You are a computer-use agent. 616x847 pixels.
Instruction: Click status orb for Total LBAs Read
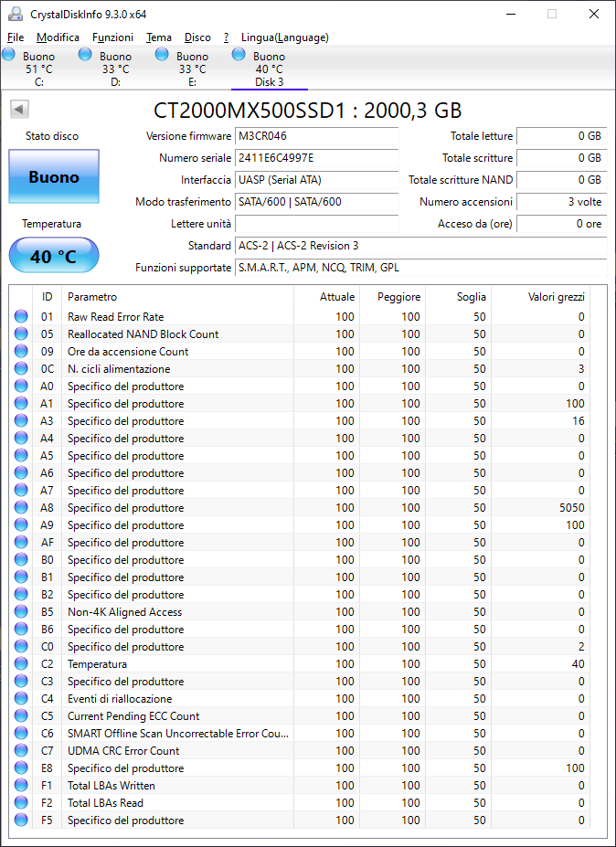(x=21, y=803)
